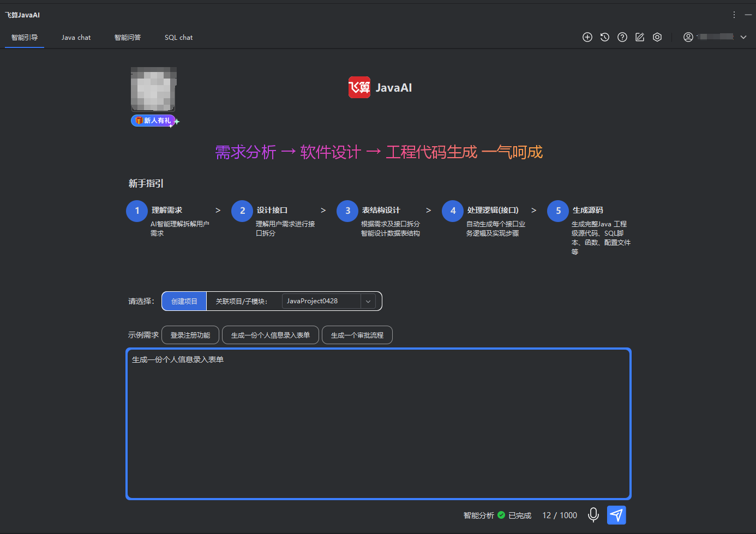Click inside the requirement text input area
756x534 pixels.
tap(379, 424)
